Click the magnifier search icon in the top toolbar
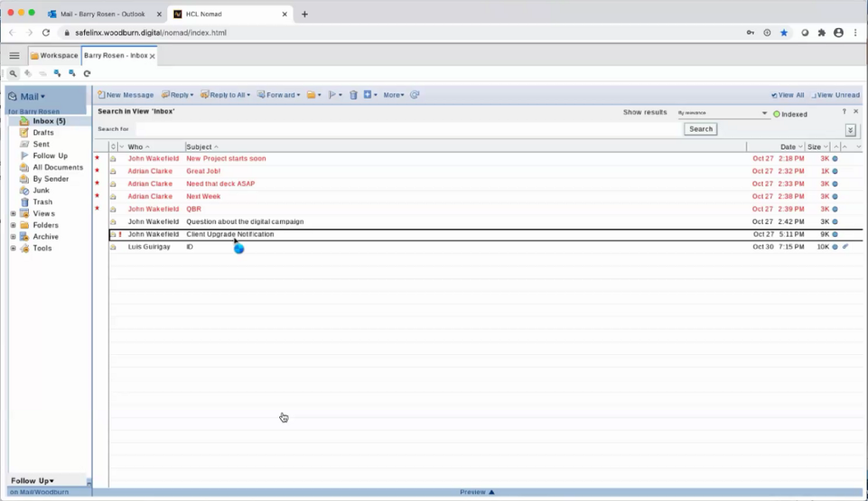Viewport: 868px width, 501px height. click(x=13, y=74)
